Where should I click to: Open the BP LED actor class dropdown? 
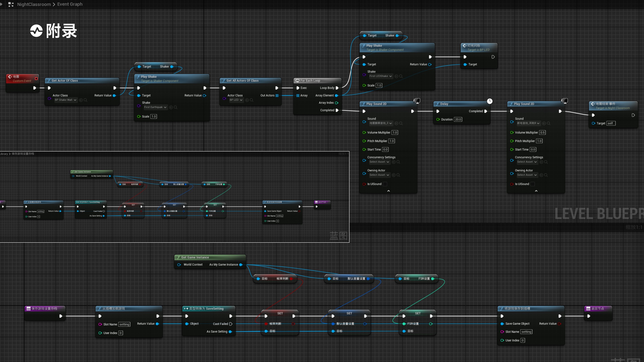coord(236,100)
